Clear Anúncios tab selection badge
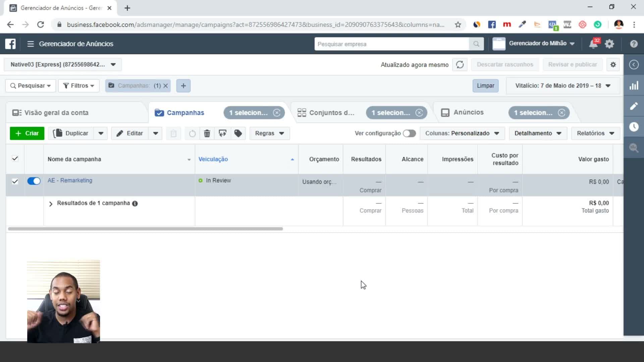The height and width of the screenshot is (362, 644). 562,113
